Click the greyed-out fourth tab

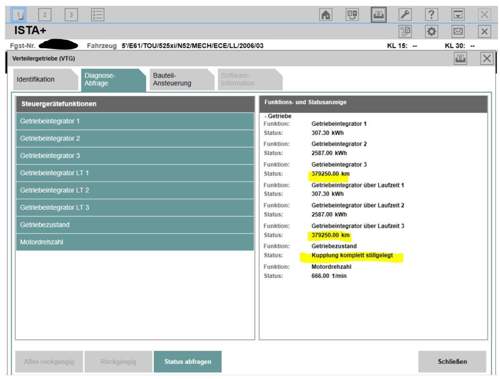(250, 79)
